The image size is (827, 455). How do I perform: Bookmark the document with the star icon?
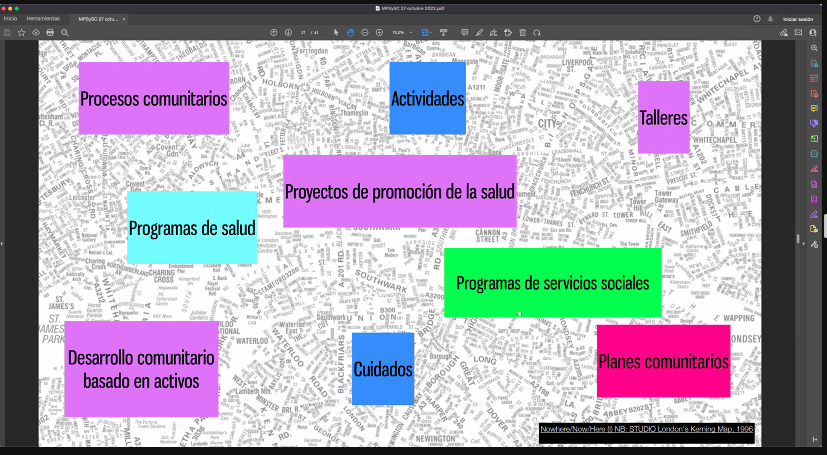point(22,33)
